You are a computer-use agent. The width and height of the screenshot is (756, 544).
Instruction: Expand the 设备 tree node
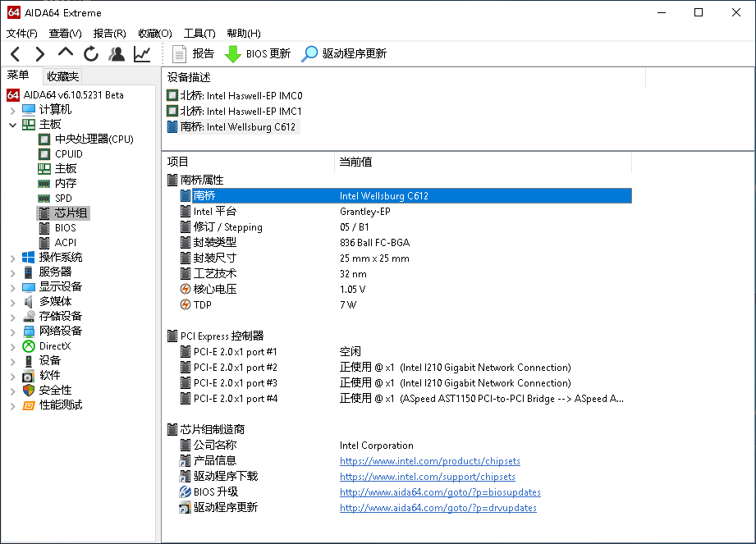click(13, 361)
